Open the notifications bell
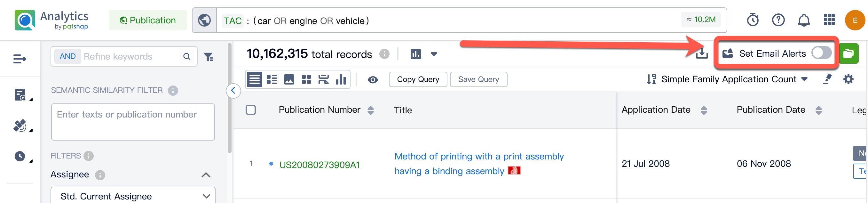Viewport: 868px width, 203px height. coord(804,20)
